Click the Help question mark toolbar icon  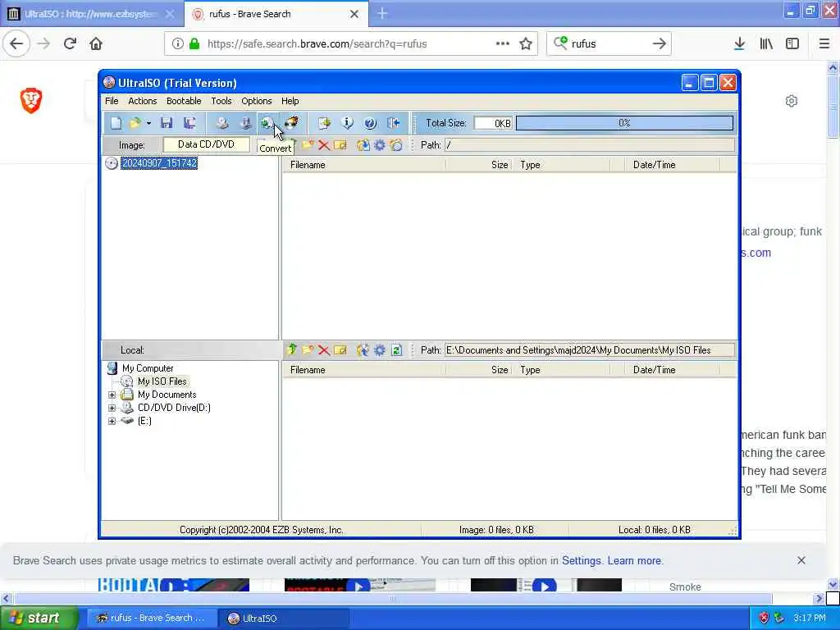pos(370,123)
